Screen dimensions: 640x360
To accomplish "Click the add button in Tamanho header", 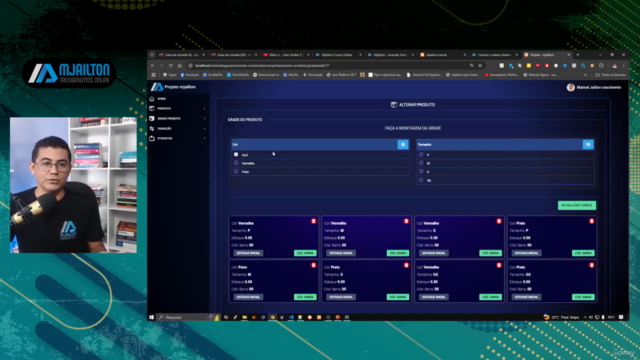I will 588,144.
